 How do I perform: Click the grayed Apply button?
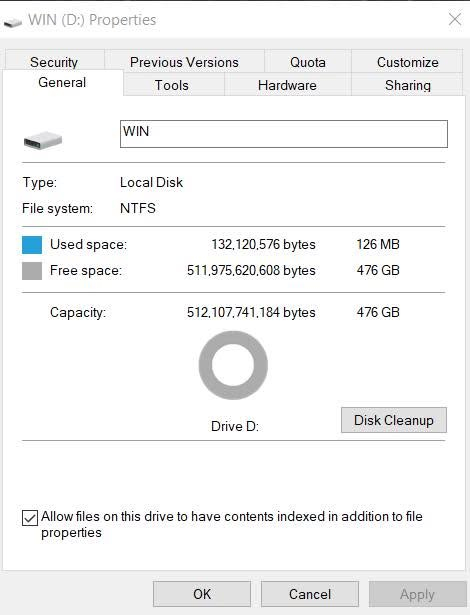417,594
